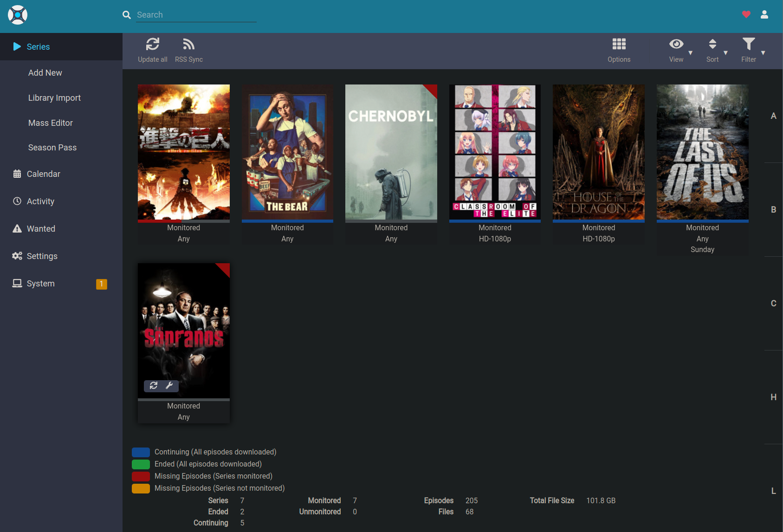This screenshot has height=532, width=783.
Task: Open the Filter funnel icon
Action: tap(749, 44)
